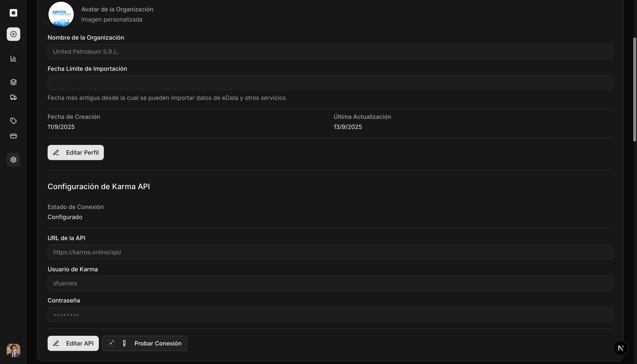This screenshot has height=364, width=637.
Task: Click the app logo at the top of sidebar
Action: point(13,13)
